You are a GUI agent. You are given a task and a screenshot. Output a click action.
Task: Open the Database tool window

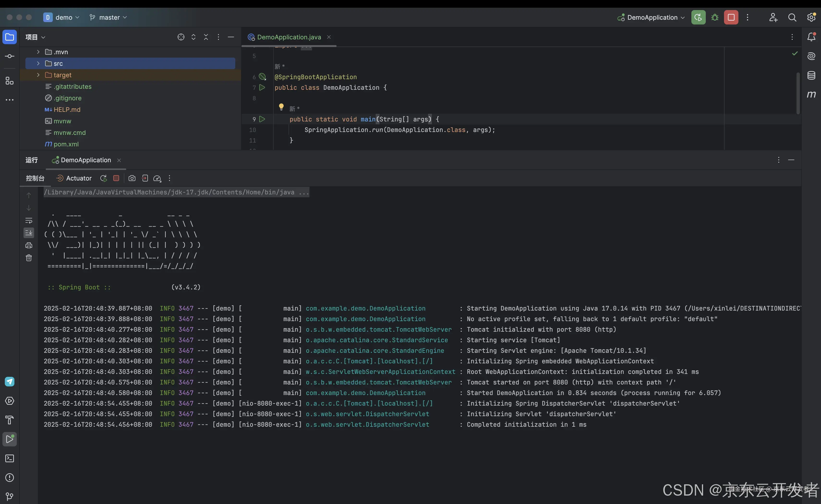(811, 75)
